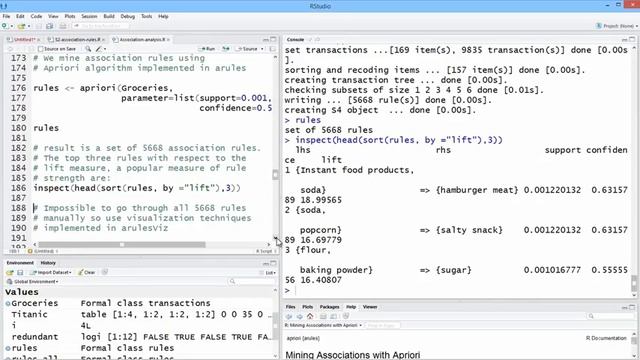Click the Run button in editor toolbar

point(208,49)
